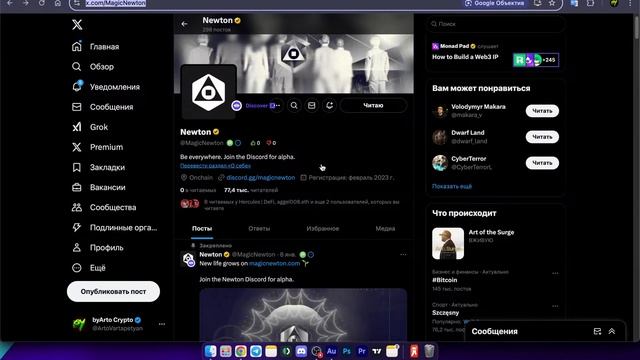Open Premium from the sidebar

tap(98, 147)
